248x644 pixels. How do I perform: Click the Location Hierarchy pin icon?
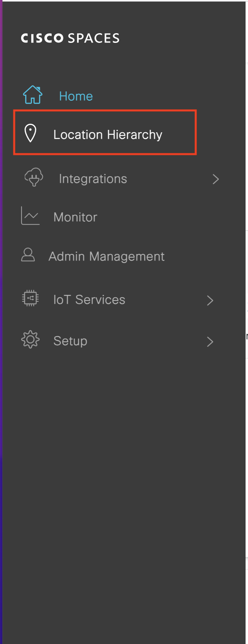point(30,133)
